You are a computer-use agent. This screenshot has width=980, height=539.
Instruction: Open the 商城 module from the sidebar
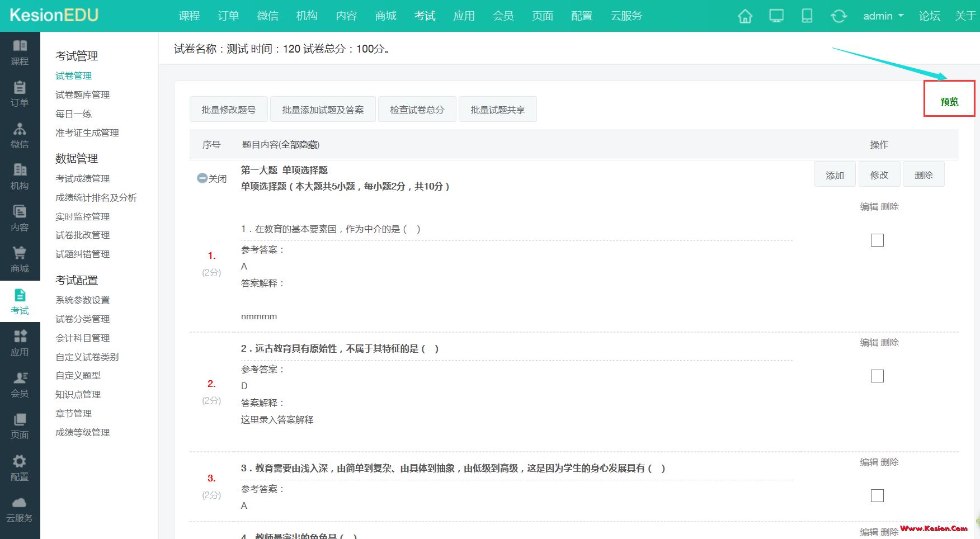[20, 259]
